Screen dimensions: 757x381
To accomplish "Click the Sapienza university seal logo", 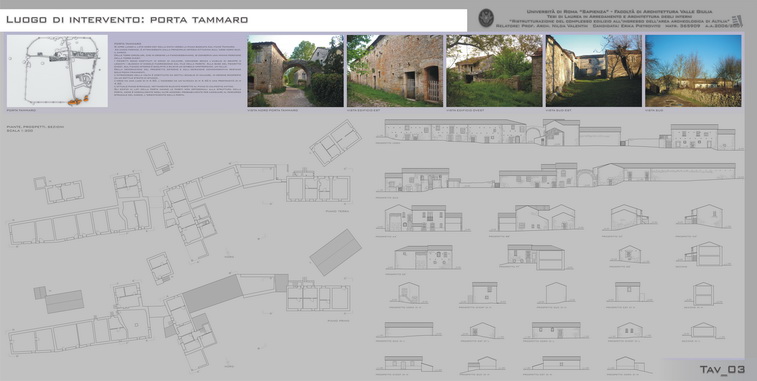I will point(486,18).
